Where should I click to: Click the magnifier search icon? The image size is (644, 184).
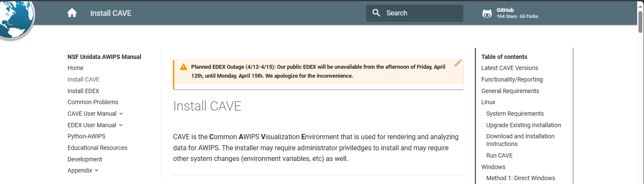click(376, 13)
